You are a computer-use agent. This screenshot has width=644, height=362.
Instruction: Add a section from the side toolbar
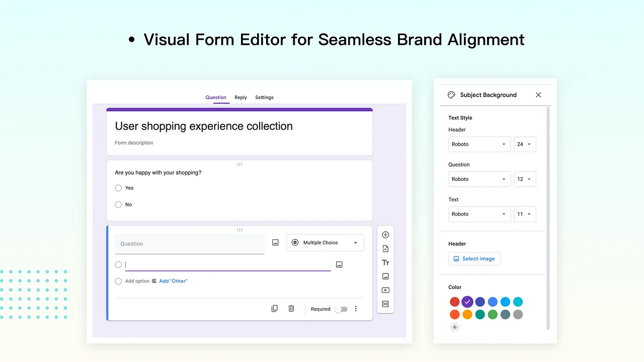[385, 304]
